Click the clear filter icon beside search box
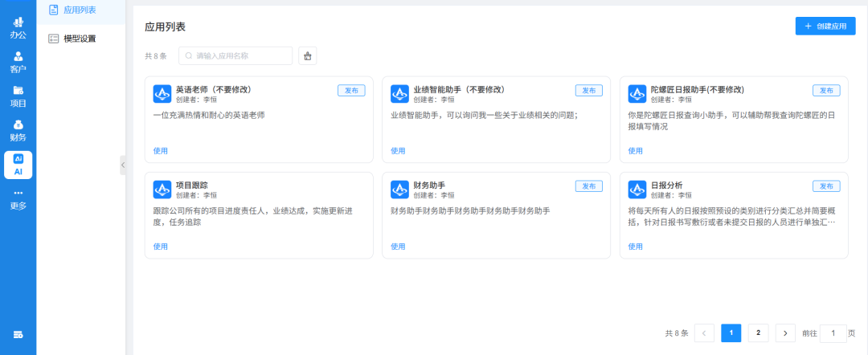Viewport: 868px width, 355px height. click(308, 56)
